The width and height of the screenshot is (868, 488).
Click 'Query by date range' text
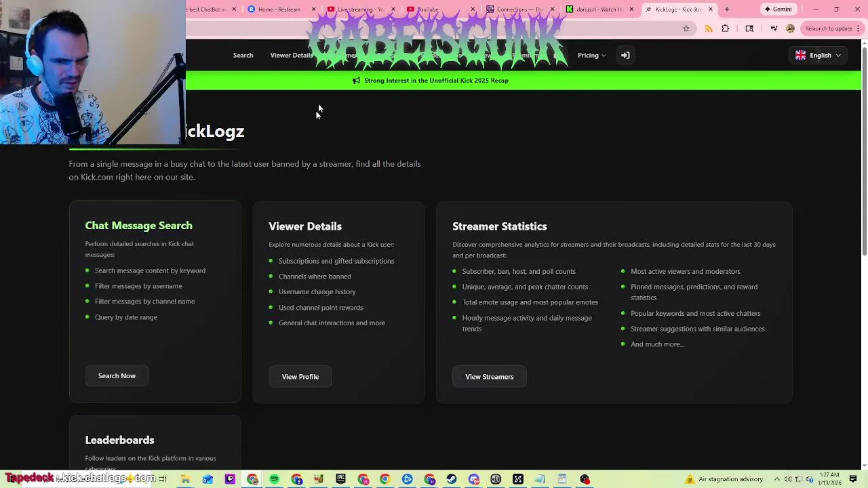(x=126, y=317)
